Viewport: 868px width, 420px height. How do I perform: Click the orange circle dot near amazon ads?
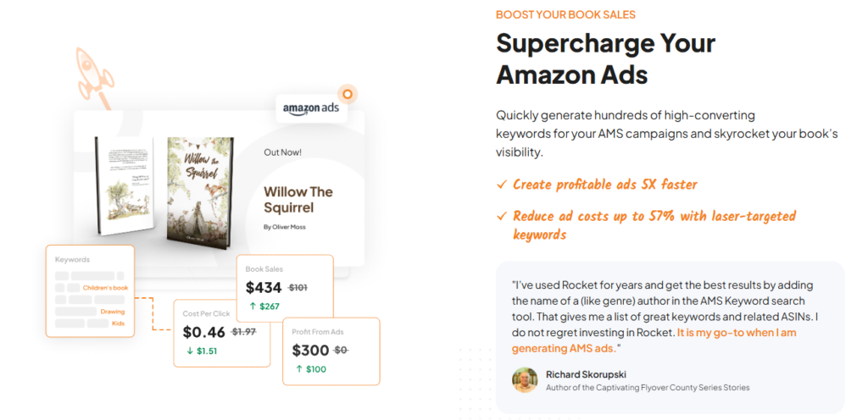click(348, 95)
